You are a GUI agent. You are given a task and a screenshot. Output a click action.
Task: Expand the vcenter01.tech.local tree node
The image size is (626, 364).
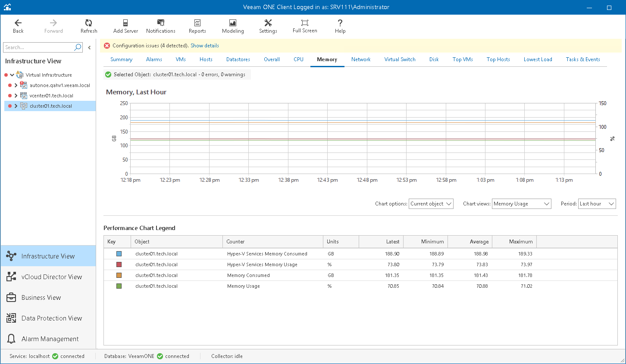16,96
